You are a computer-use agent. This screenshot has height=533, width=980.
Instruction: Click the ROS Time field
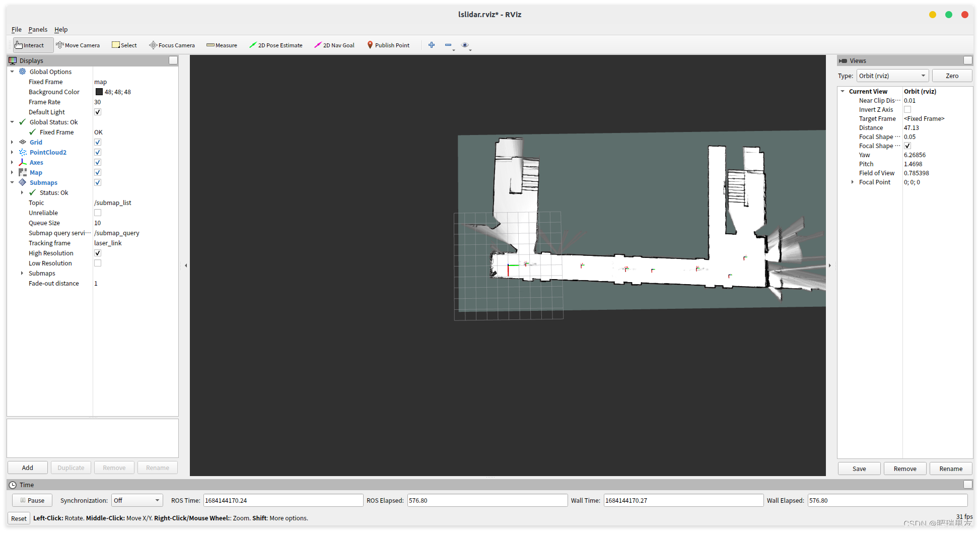click(283, 500)
